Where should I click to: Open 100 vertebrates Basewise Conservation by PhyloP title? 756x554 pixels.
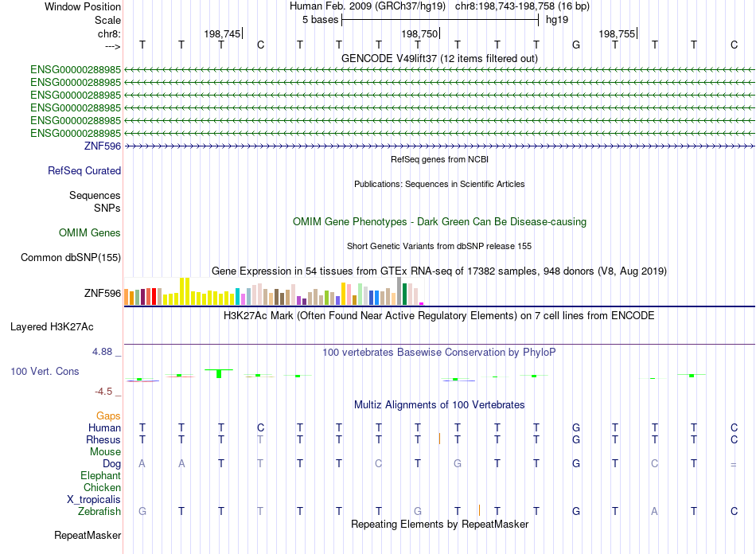click(439, 353)
